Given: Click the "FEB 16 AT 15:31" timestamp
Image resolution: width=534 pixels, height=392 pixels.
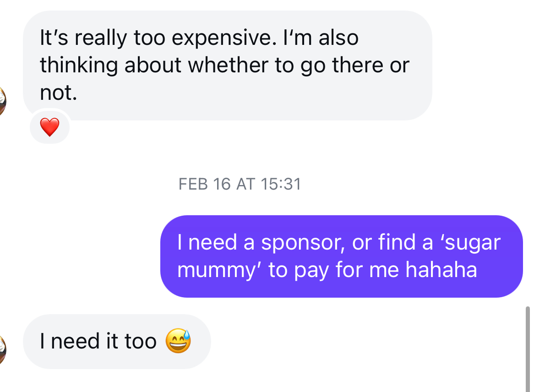Looking at the screenshot, I should 240,184.
